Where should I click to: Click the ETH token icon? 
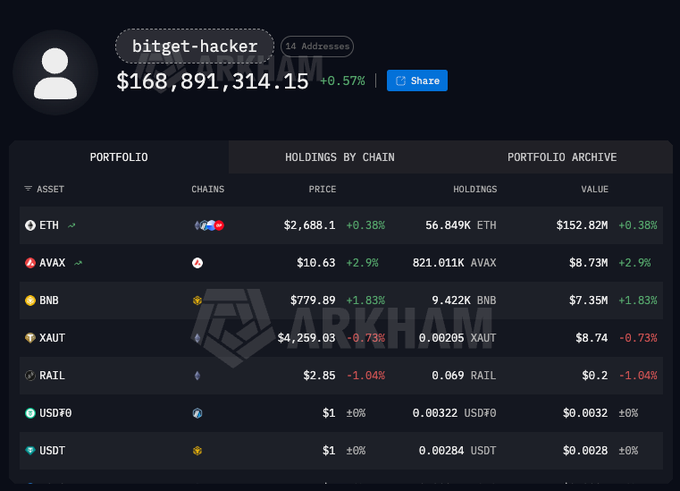pyautogui.click(x=30, y=225)
